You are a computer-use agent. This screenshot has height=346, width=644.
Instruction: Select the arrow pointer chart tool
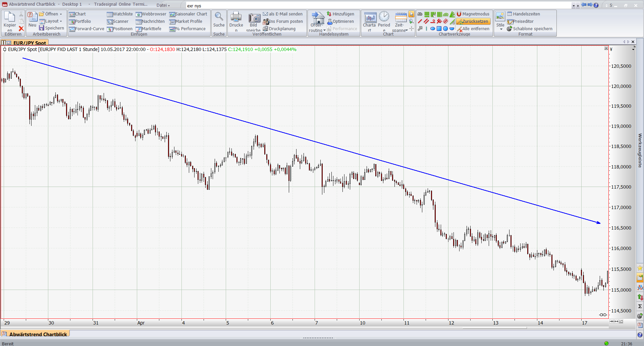[411, 14]
